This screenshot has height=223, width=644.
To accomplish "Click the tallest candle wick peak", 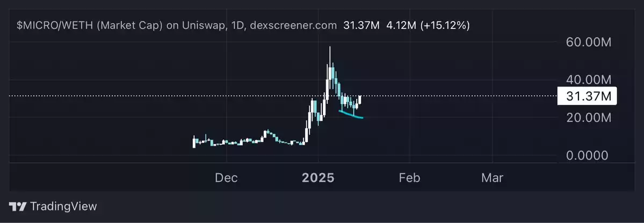I will pyautogui.click(x=329, y=48).
